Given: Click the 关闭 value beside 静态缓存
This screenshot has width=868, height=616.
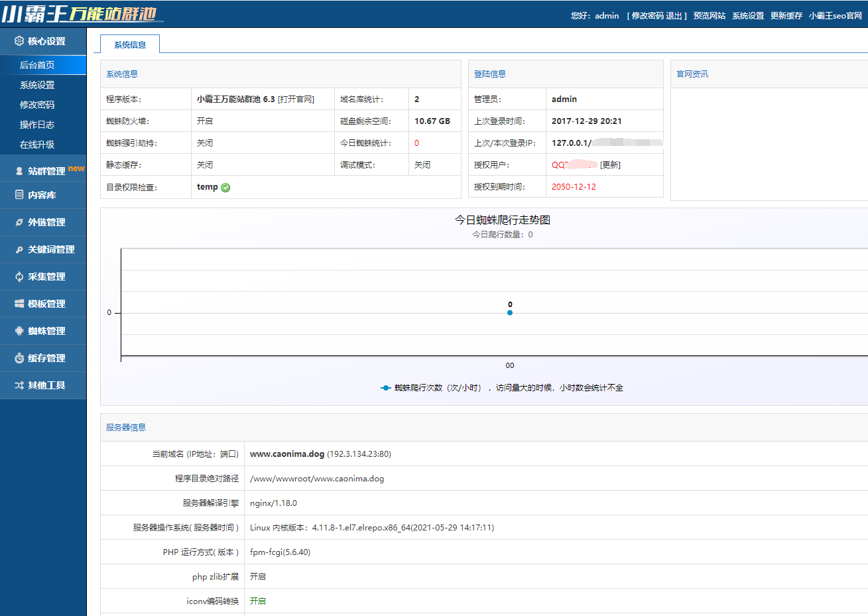Looking at the screenshot, I should [x=205, y=165].
